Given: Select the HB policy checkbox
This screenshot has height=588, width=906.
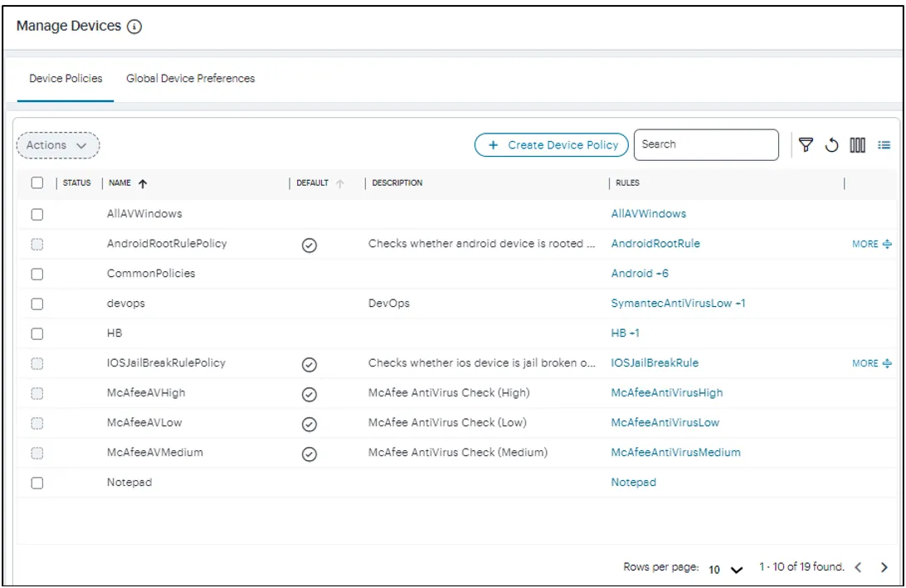Looking at the screenshot, I should 37,334.
